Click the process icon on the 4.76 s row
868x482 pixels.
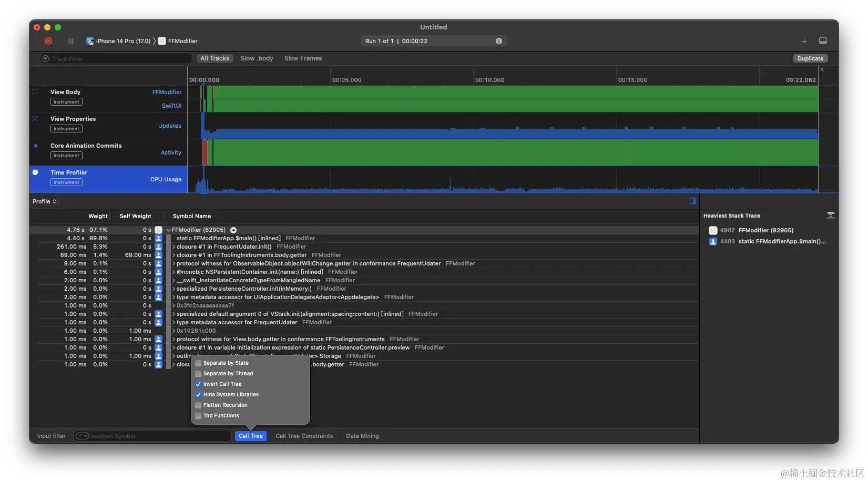pos(158,230)
